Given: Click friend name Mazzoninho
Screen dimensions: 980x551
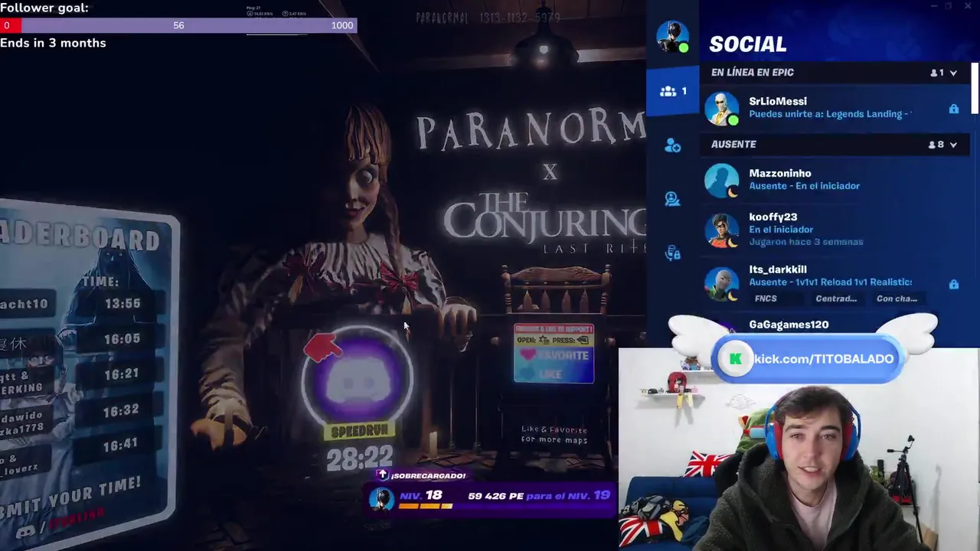Looking at the screenshot, I should (779, 173).
